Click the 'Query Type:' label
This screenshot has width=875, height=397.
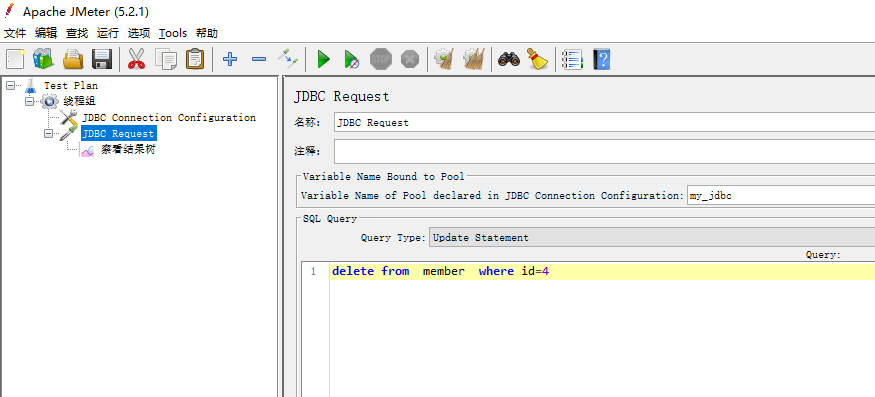[x=393, y=237]
